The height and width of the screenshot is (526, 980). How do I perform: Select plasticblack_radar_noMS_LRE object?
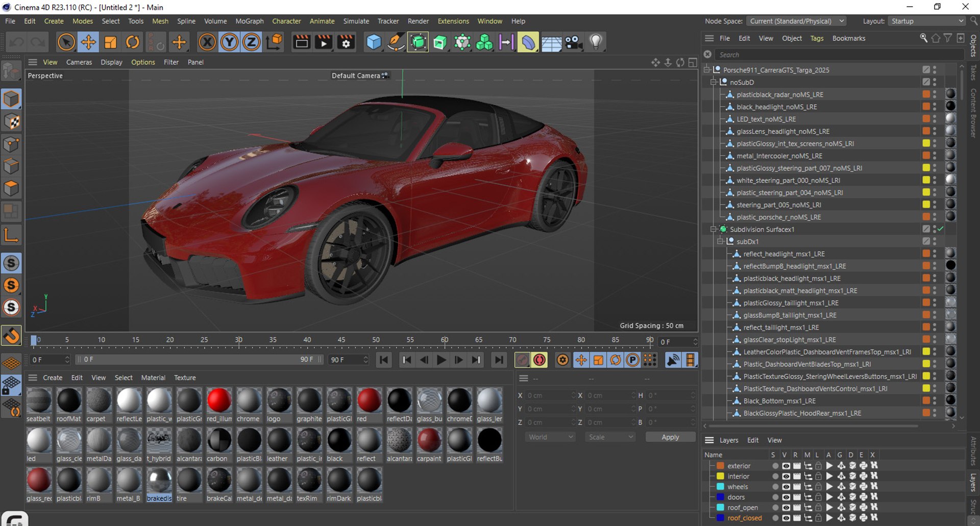pyautogui.click(x=779, y=94)
